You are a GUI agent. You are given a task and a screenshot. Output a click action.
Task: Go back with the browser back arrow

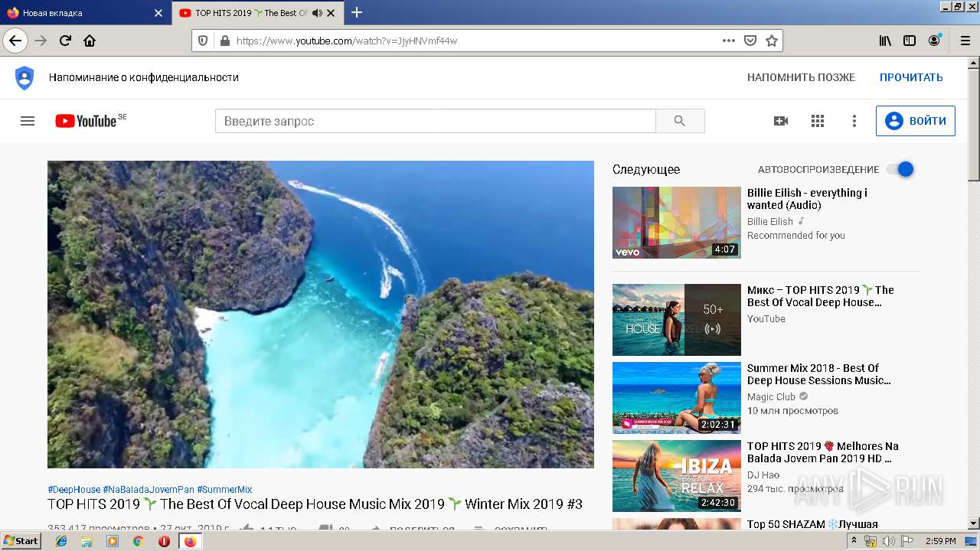pos(15,41)
